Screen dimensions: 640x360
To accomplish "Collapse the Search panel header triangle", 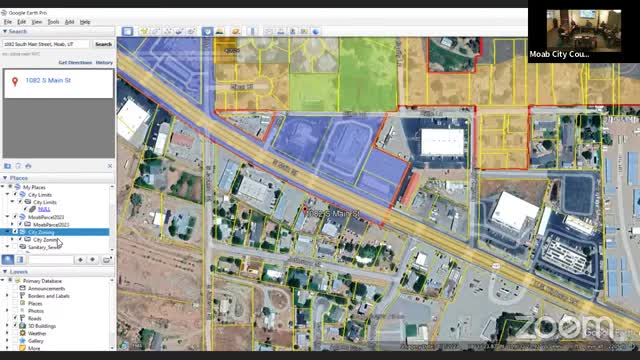I will [x=5, y=31].
